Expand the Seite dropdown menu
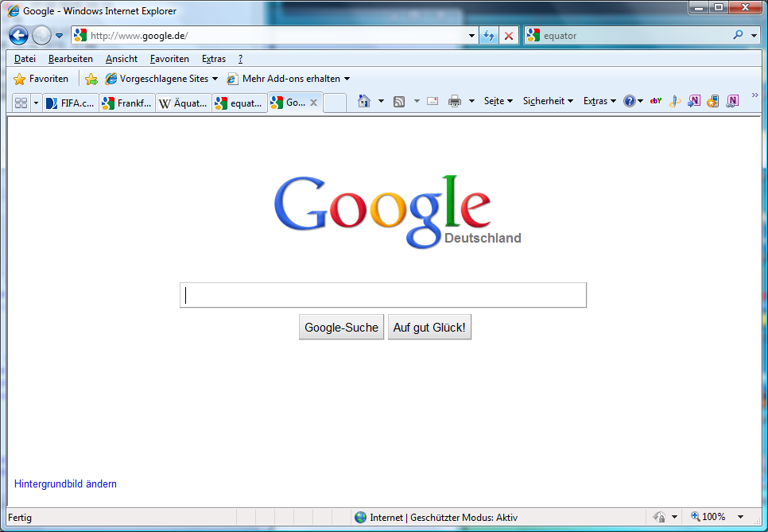 (x=498, y=101)
